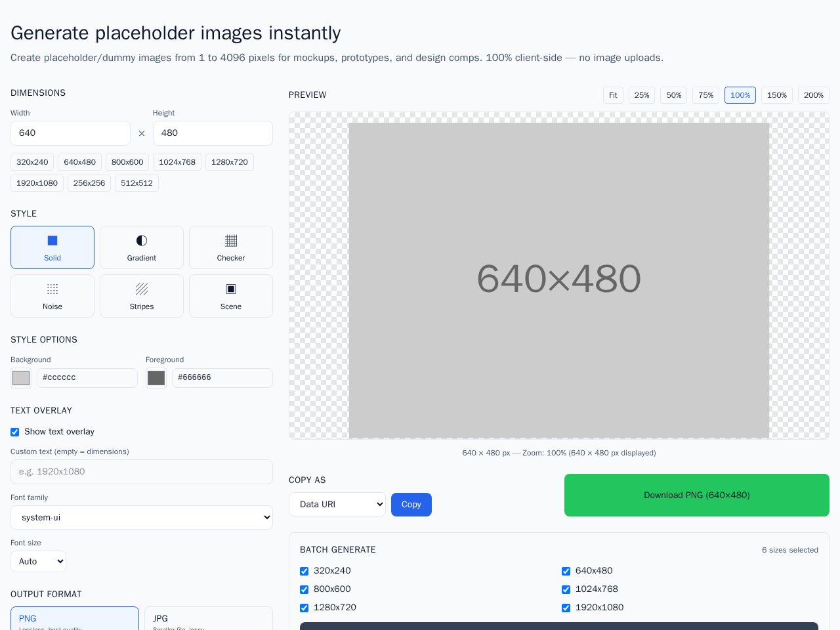Apply the 1920x1080 size preset
Screen dimensions: 840x630
[x=37, y=183]
